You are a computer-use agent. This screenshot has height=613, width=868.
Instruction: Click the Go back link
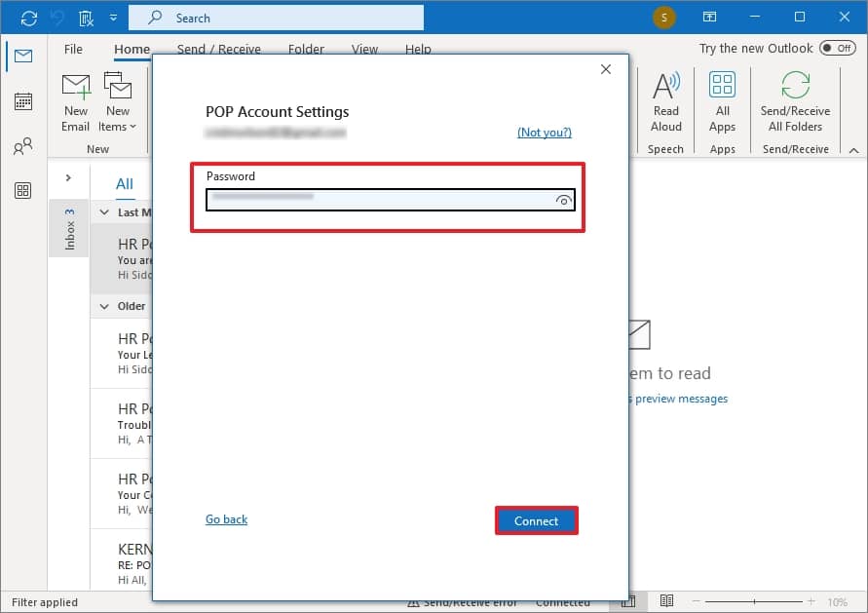226,519
